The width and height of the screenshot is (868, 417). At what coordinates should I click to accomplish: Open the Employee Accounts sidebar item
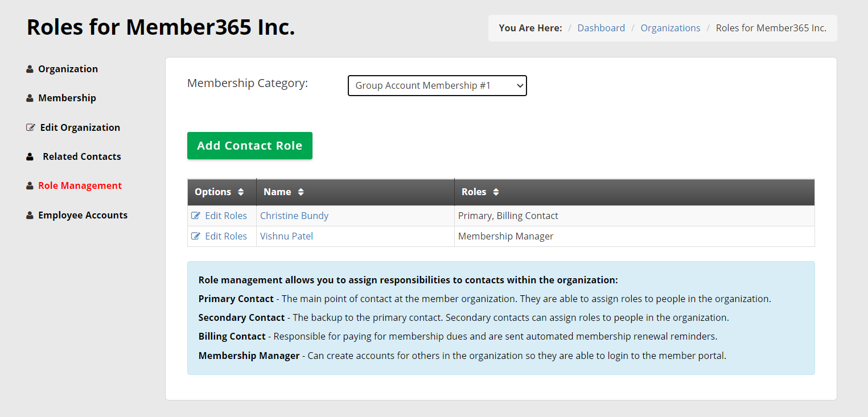point(83,215)
